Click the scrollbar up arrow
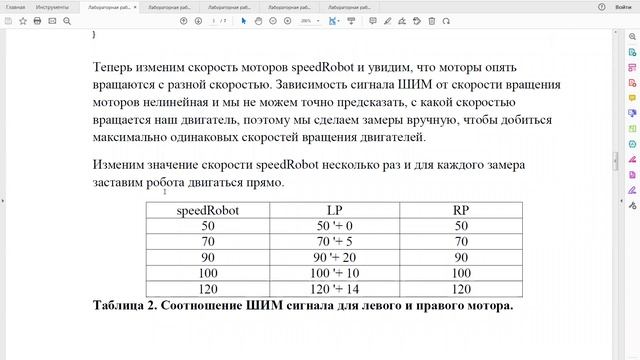 pyautogui.click(x=616, y=32)
